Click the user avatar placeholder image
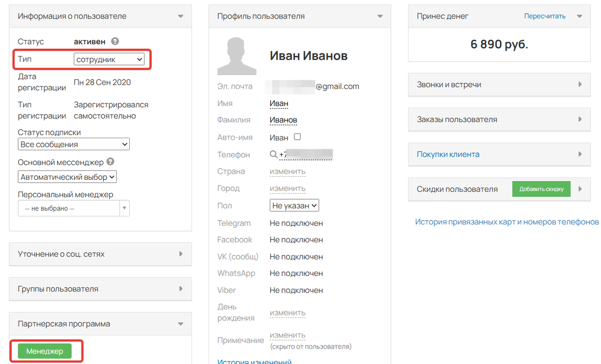 pyautogui.click(x=237, y=55)
